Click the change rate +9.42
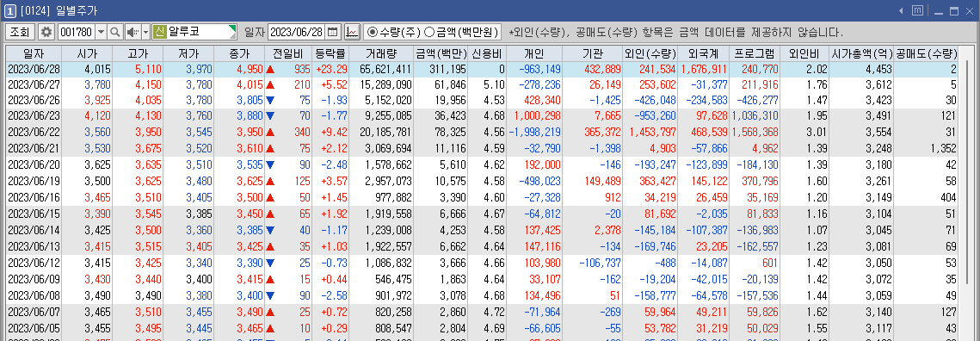Viewport: 980px width, 341px height. [x=334, y=132]
